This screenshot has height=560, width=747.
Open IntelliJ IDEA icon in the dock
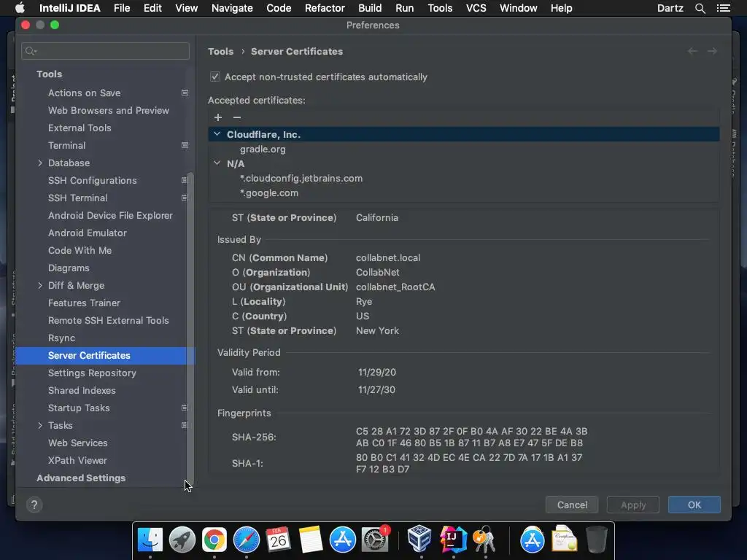[452, 539]
